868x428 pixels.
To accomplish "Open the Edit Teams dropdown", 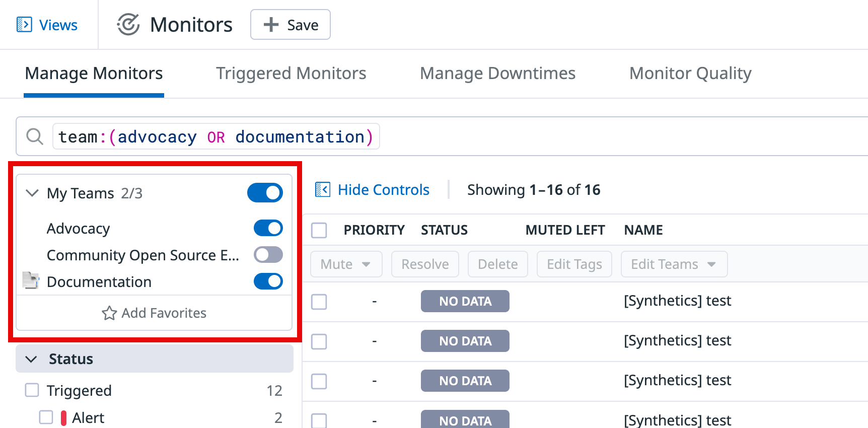I will click(x=674, y=264).
